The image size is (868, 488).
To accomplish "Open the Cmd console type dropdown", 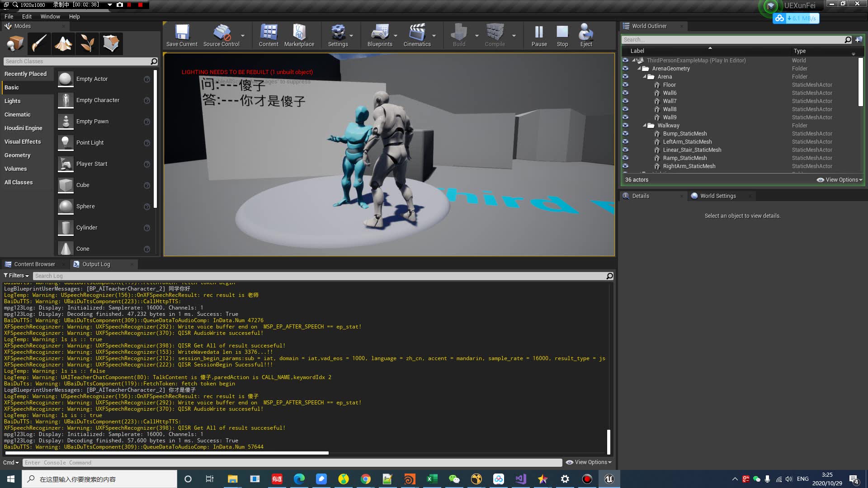I will tap(11, 463).
